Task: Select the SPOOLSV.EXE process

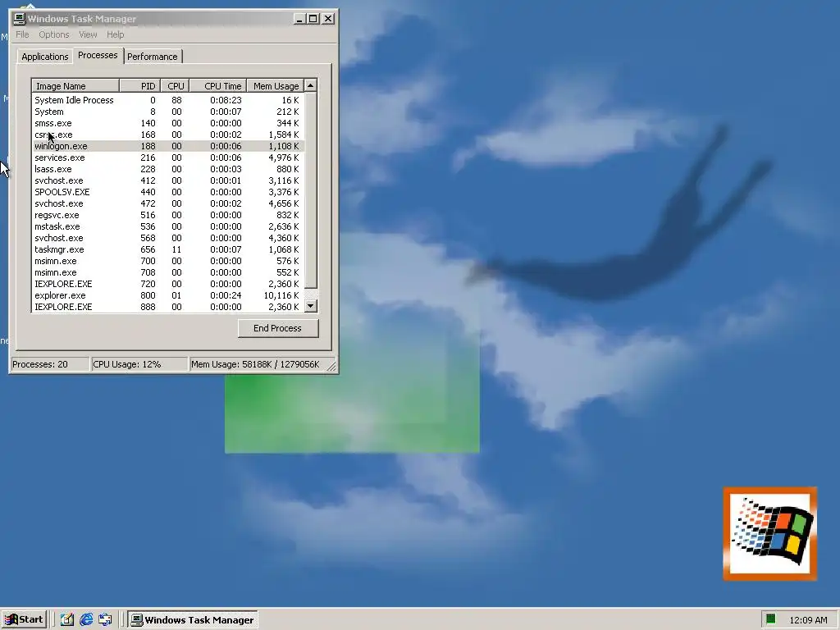Action: [x=167, y=192]
